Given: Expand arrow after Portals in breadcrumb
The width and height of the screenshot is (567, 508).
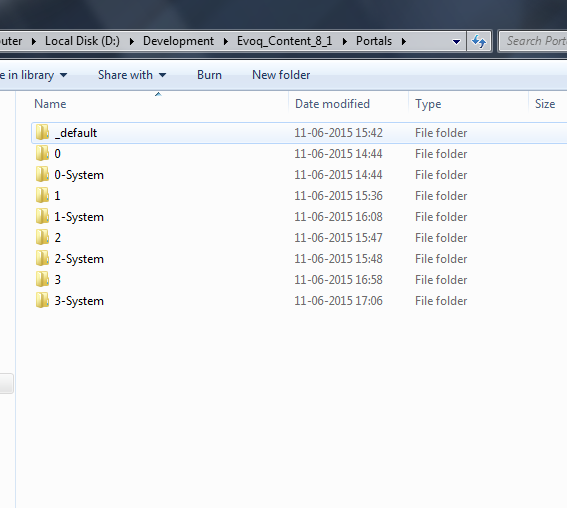Looking at the screenshot, I should click(404, 42).
